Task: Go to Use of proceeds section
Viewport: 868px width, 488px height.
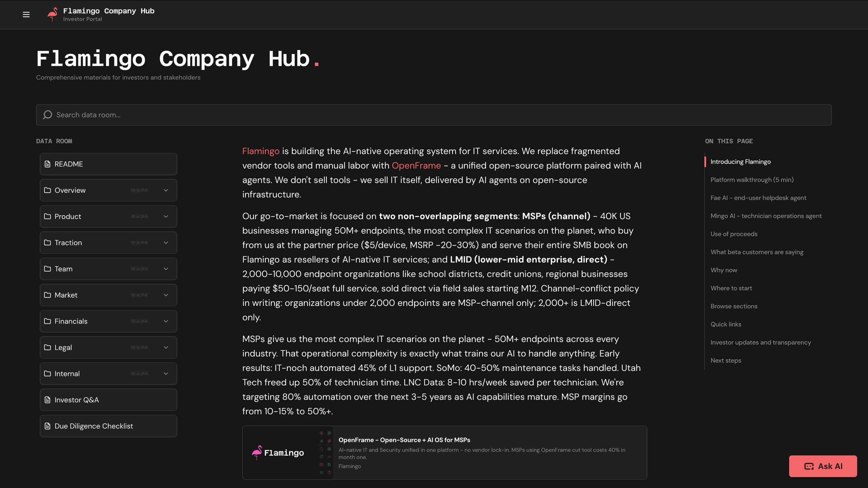Action: (733, 234)
